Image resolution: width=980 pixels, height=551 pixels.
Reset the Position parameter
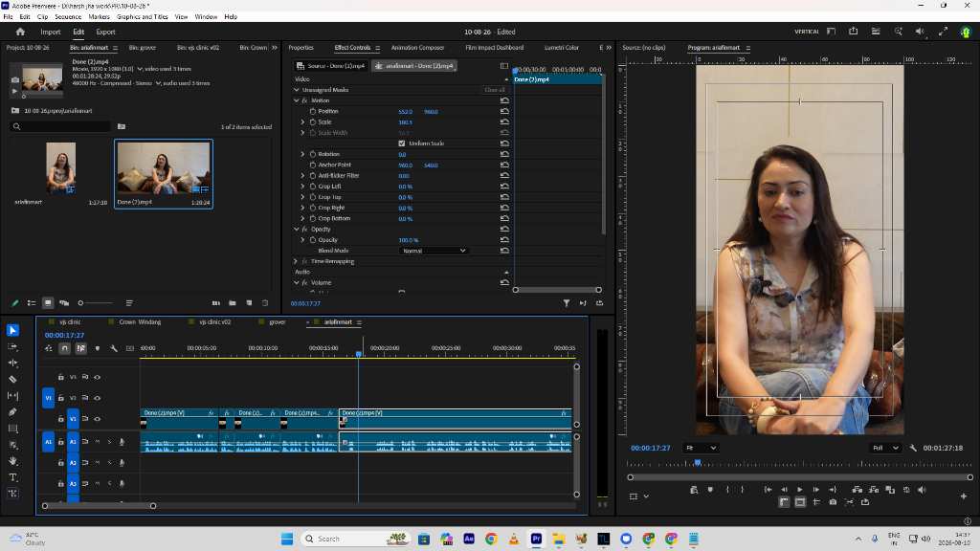click(504, 111)
